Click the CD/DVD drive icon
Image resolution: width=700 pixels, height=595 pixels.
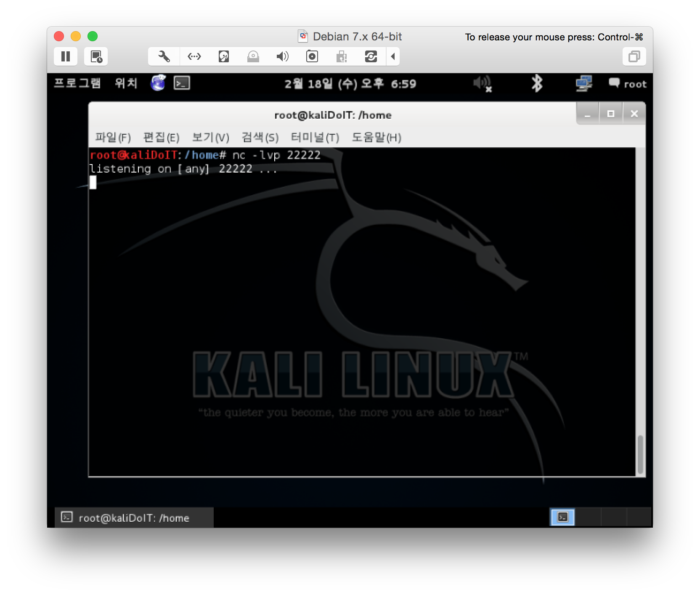253,56
